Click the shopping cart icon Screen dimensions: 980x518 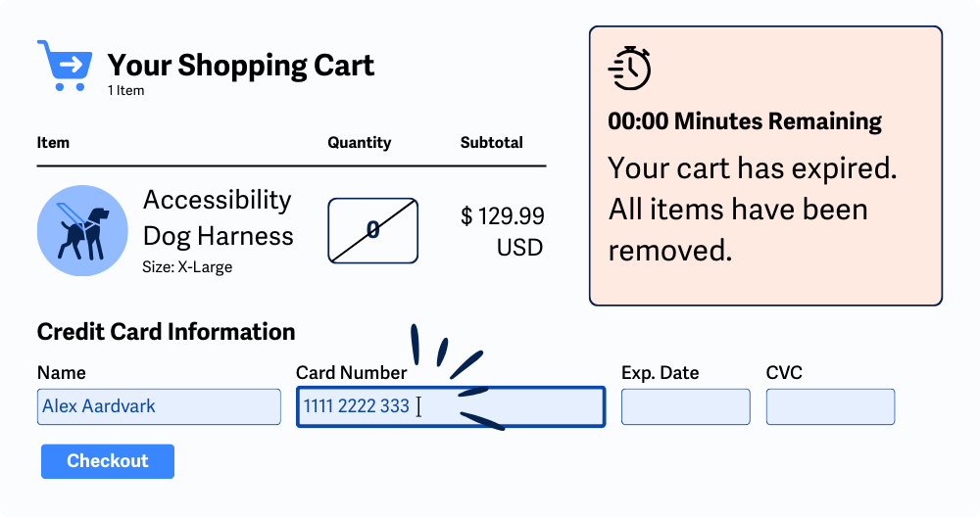click(65, 65)
